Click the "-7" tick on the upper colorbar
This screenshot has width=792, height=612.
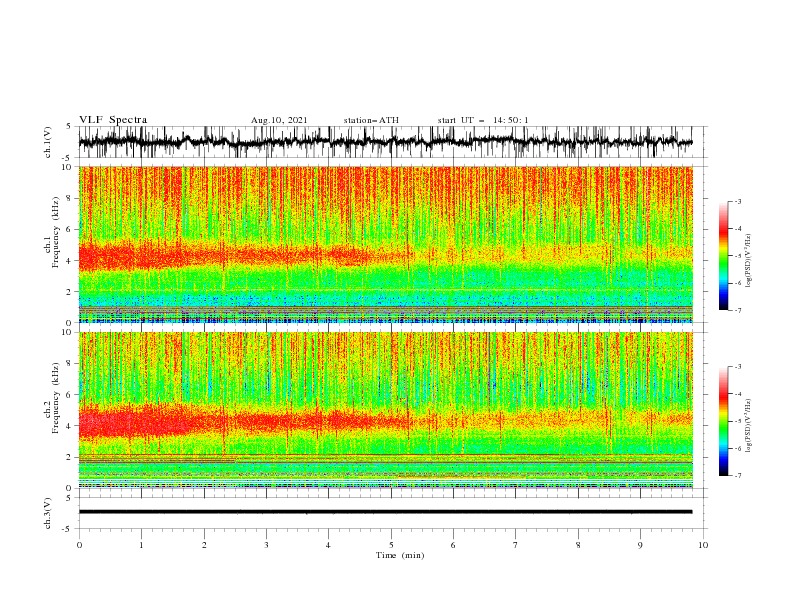738,310
